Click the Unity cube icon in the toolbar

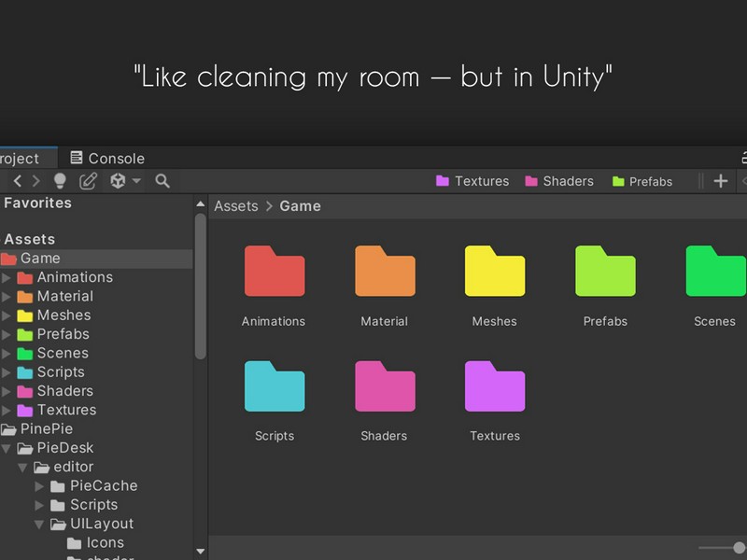point(118,181)
